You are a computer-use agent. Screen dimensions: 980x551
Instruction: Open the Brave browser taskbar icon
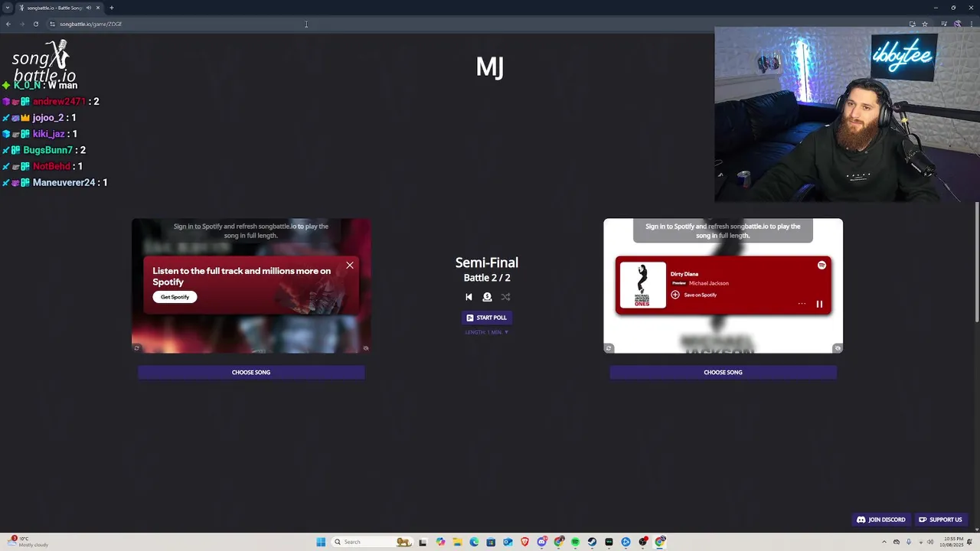(524, 542)
